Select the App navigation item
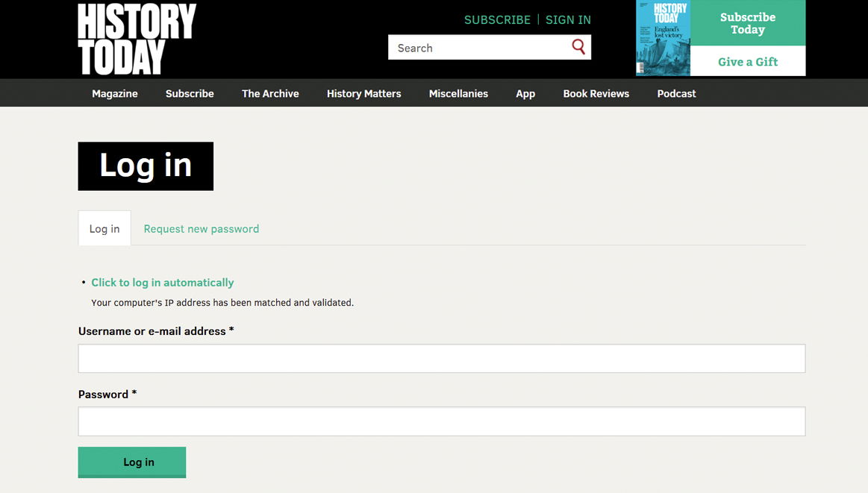Image resolution: width=868 pixels, height=493 pixels. tap(525, 93)
